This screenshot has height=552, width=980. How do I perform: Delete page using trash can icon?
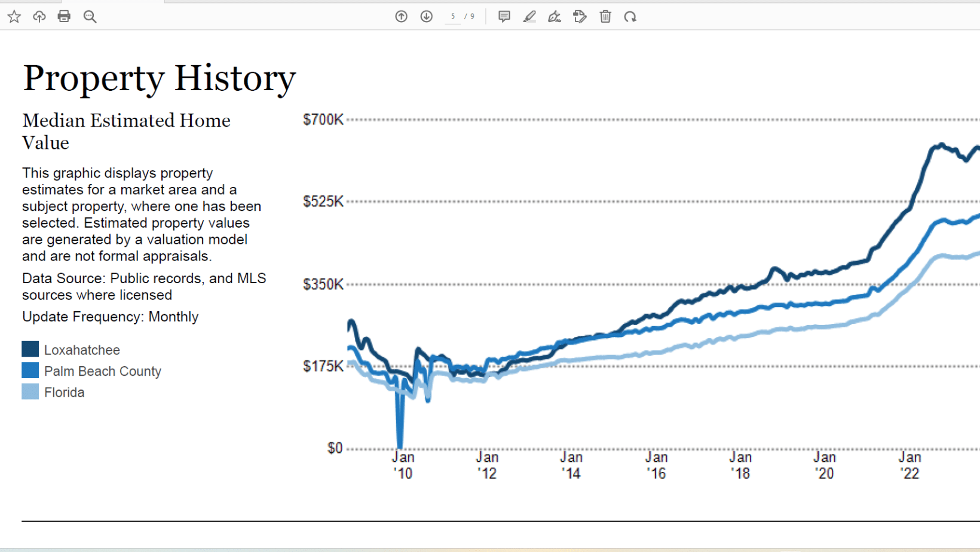(x=605, y=17)
